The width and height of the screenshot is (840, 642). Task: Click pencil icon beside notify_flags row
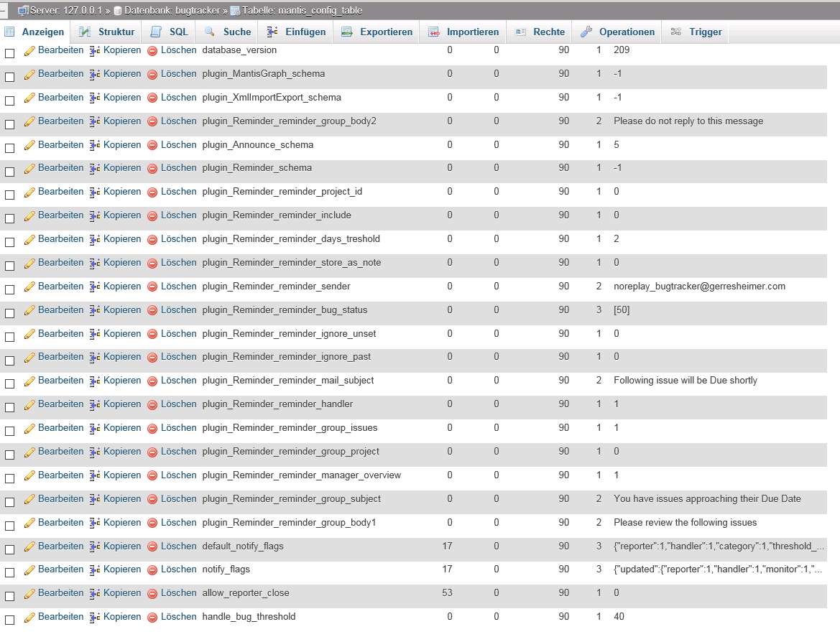[x=29, y=570]
